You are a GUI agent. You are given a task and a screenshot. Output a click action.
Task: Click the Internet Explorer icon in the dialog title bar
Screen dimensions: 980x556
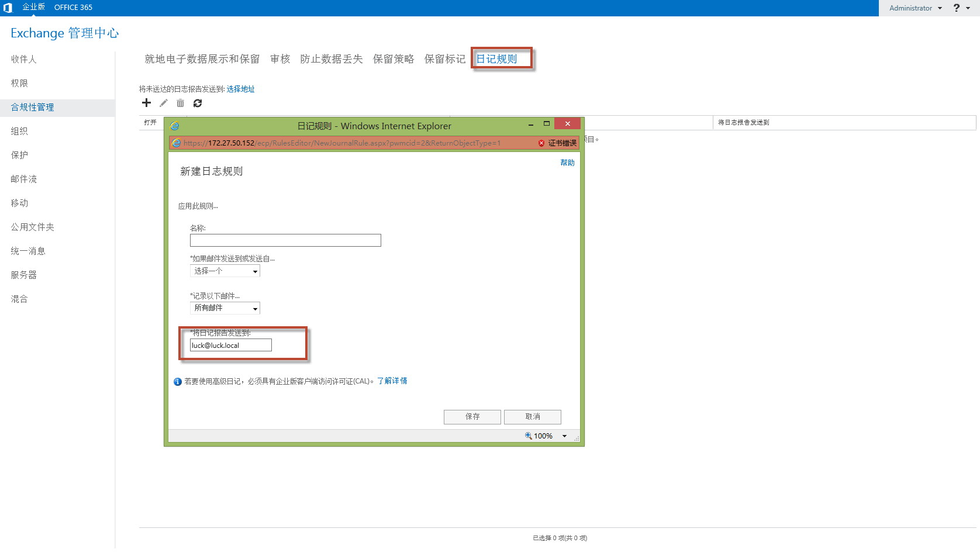[174, 126]
